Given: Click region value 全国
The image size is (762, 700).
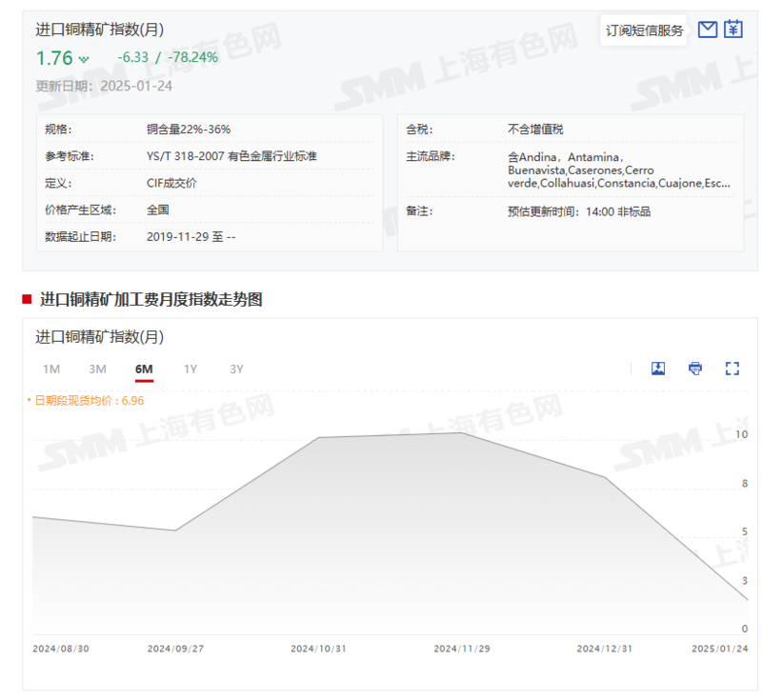Looking at the screenshot, I should pyautogui.click(x=158, y=210).
